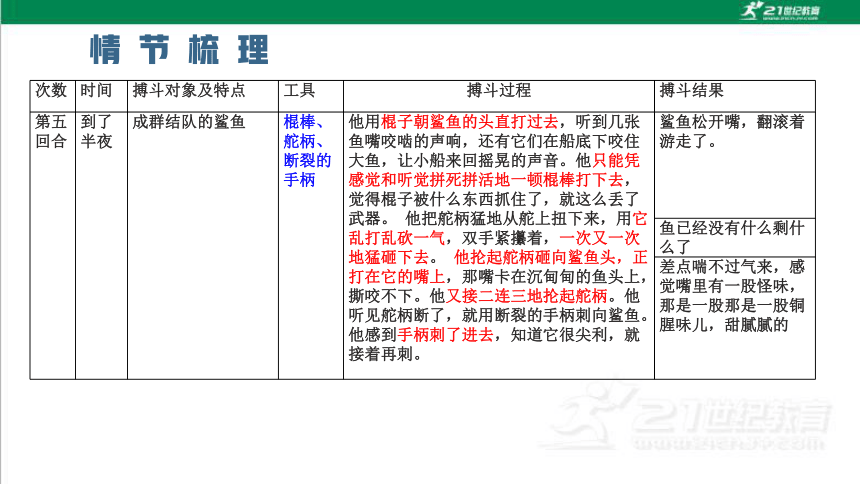Click the text 腥味儿，甜腻腻的
This screenshot has height=484, width=860.
point(723,325)
